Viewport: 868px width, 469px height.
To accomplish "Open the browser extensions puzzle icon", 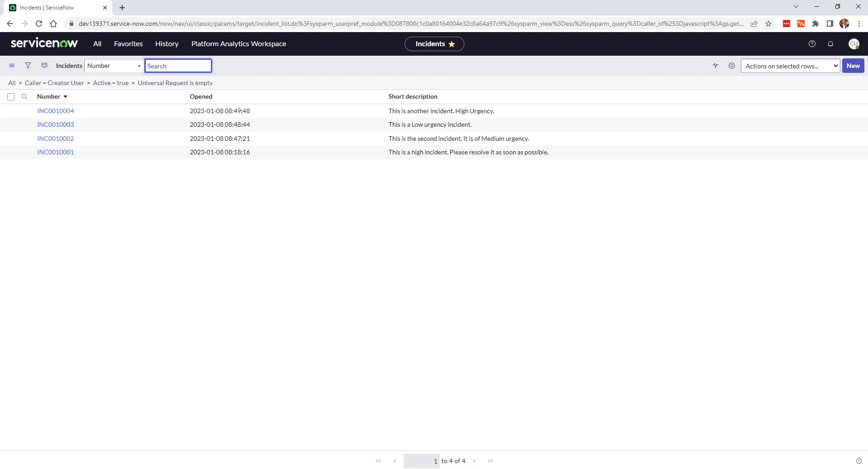I will coord(816,24).
